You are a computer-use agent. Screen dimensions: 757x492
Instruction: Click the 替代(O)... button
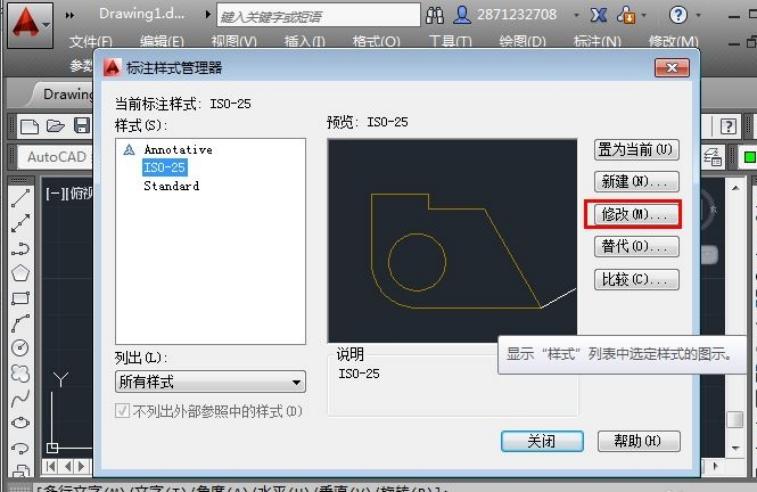pyautogui.click(x=636, y=247)
